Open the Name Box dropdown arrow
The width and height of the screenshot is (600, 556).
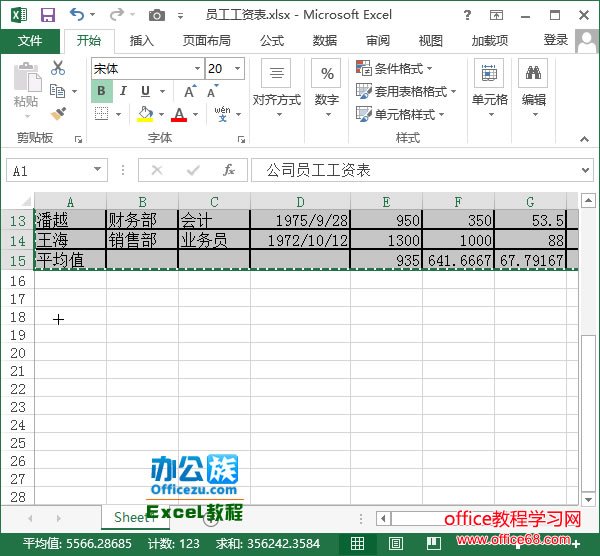[98, 170]
